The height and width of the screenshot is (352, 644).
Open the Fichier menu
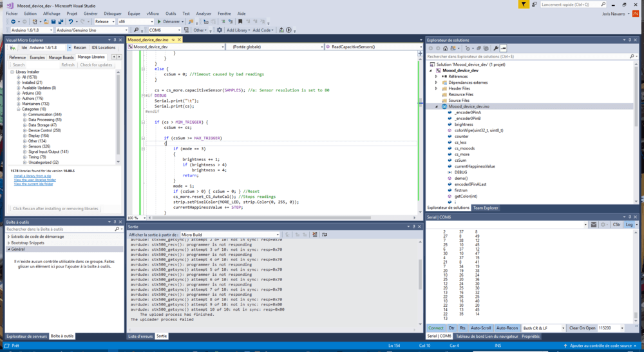pyautogui.click(x=12, y=14)
